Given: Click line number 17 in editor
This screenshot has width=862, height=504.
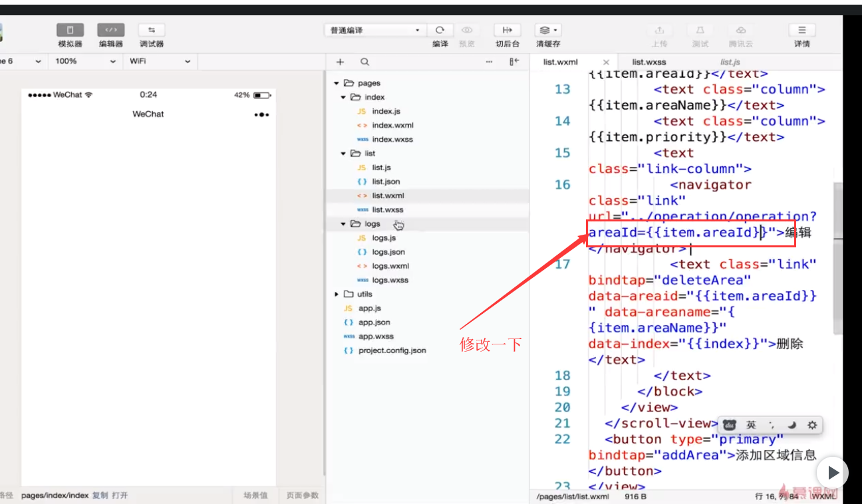Looking at the screenshot, I should [x=563, y=264].
